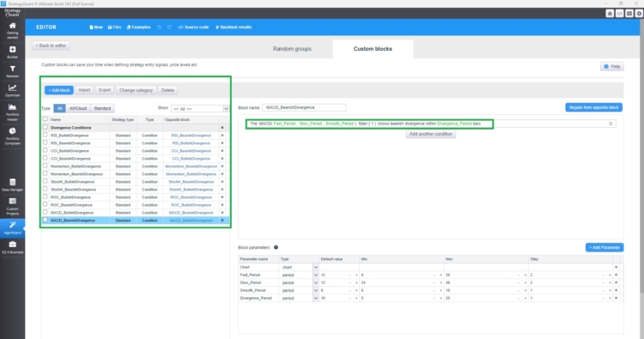Increase Fast_Period default value with plus
644x339 pixels.
tap(356, 275)
